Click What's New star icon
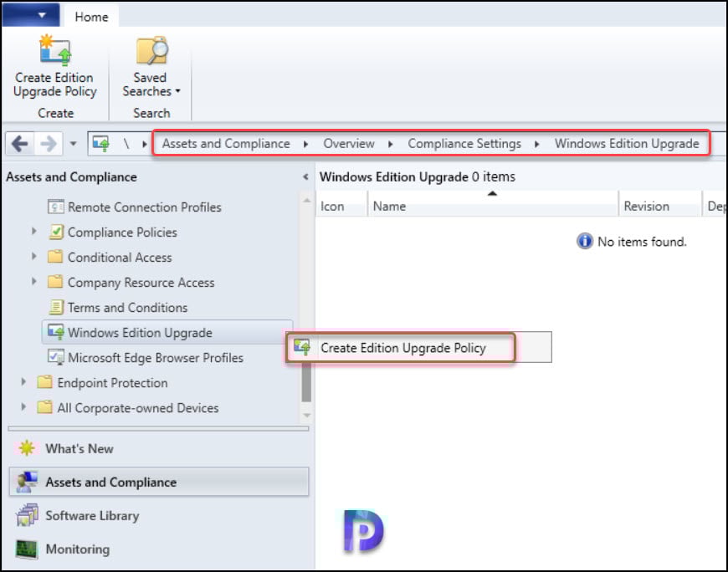 pos(27,448)
